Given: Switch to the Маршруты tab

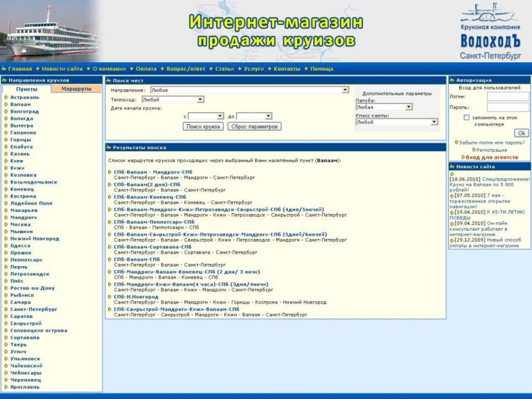Looking at the screenshot, I should pos(76,89).
